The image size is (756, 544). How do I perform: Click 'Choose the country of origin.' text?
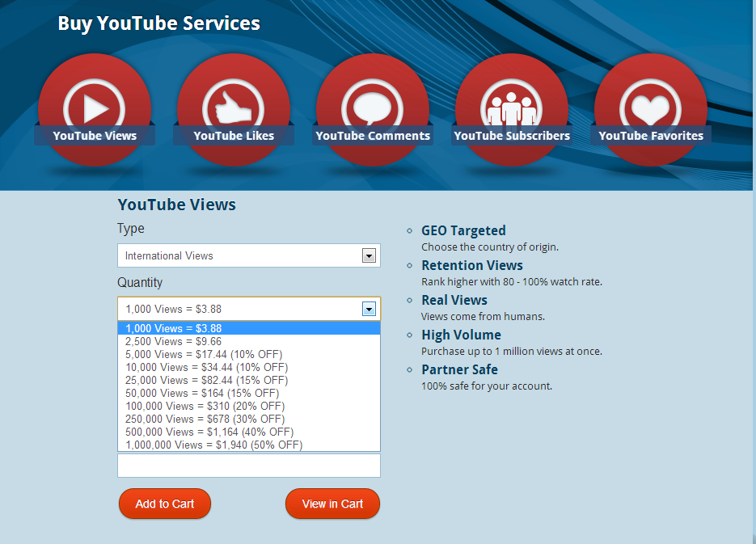490,247
